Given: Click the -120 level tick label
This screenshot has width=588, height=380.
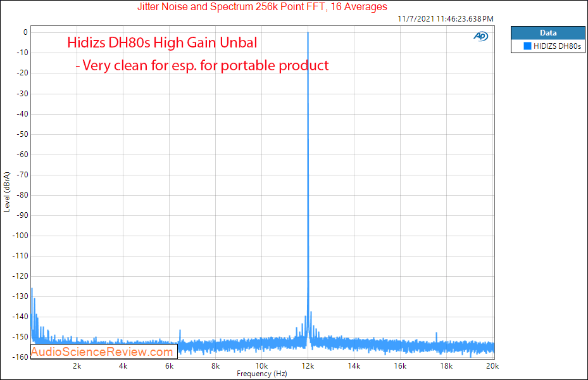Looking at the screenshot, I should [21, 275].
